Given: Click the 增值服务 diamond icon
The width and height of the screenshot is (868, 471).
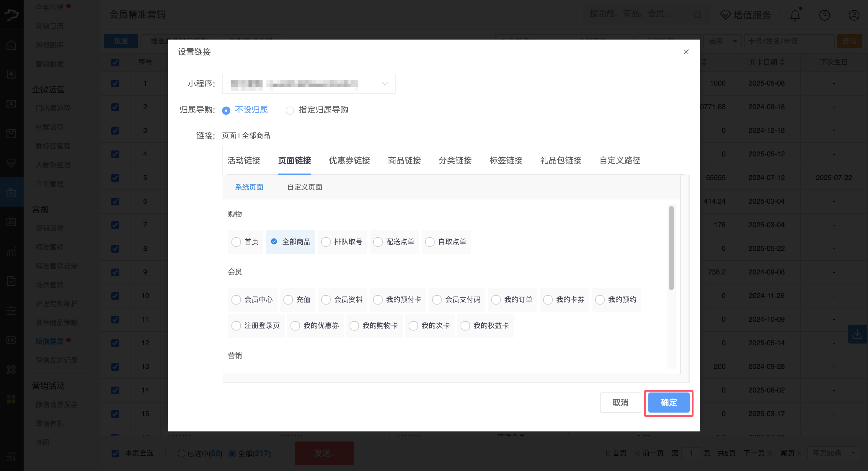Looking at the screenshot, I should [725, 15].
